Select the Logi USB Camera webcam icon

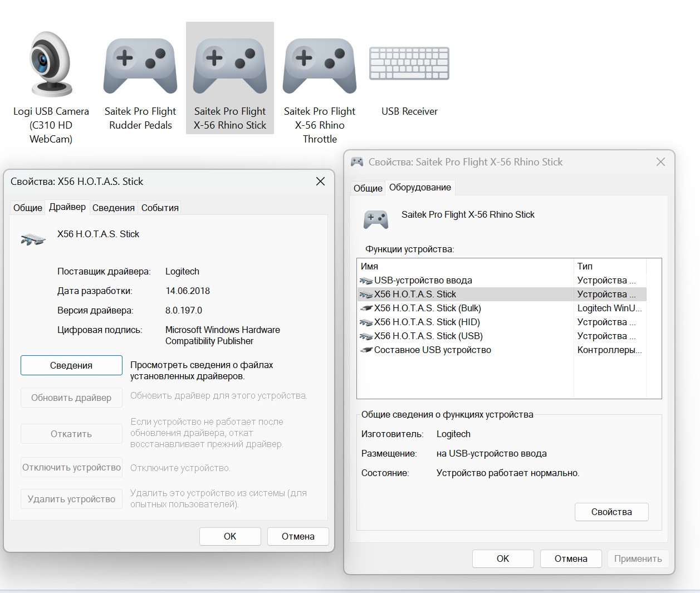point(51,65)
